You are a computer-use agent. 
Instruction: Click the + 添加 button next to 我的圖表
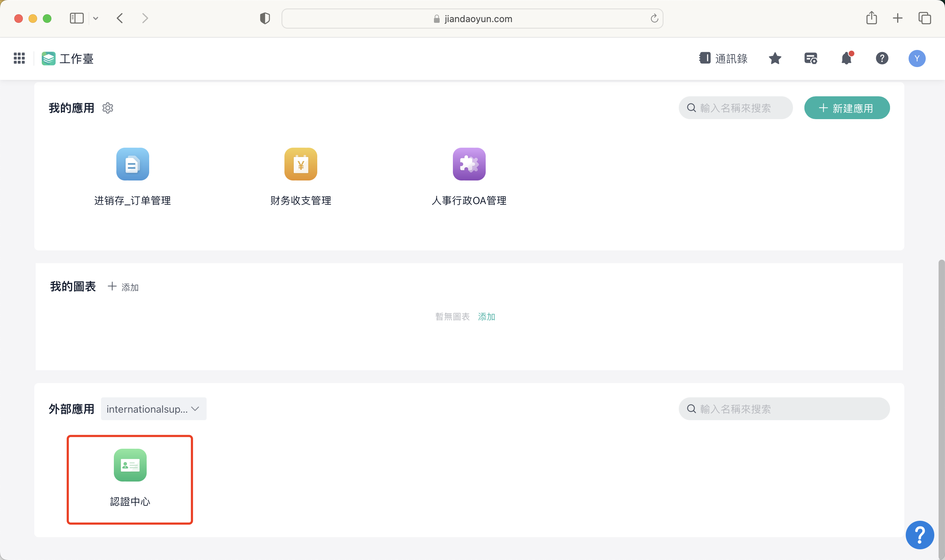point(123,287)
